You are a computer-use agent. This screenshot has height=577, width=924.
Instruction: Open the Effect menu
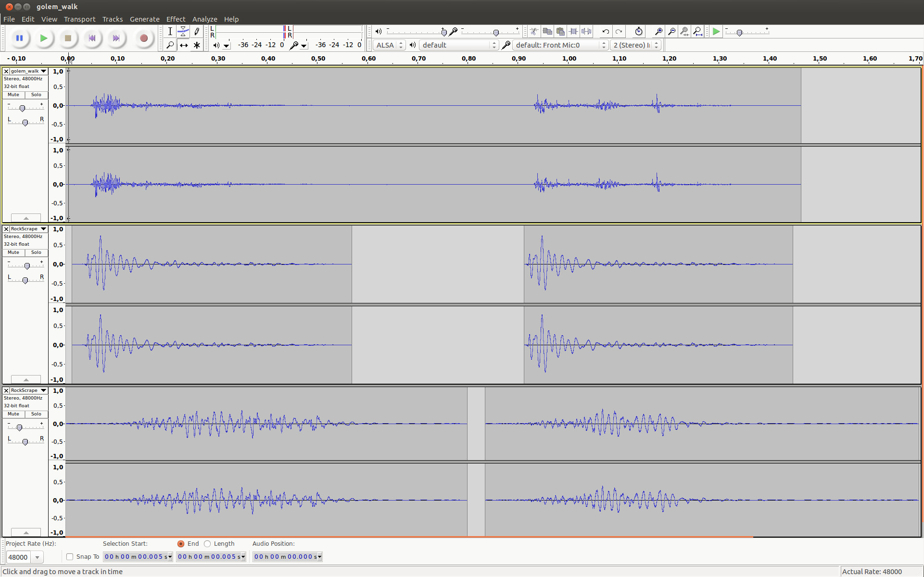point(176,19)
